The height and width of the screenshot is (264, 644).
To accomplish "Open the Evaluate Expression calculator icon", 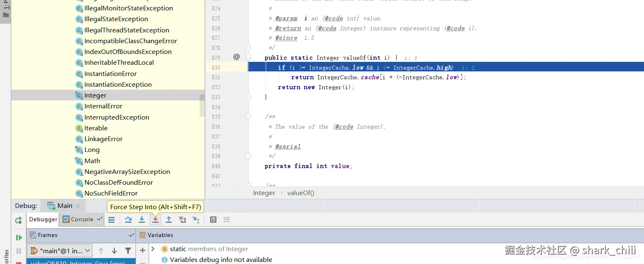I will 213,220.
